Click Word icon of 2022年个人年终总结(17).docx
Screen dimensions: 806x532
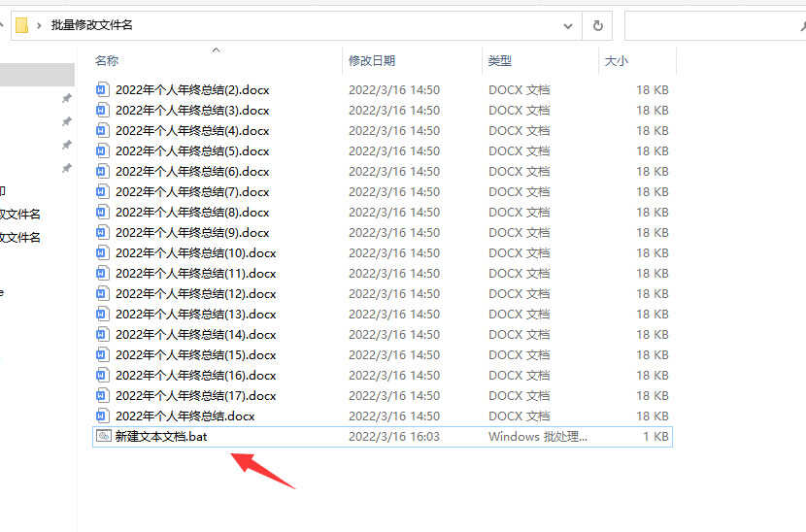tap(103, 395)
